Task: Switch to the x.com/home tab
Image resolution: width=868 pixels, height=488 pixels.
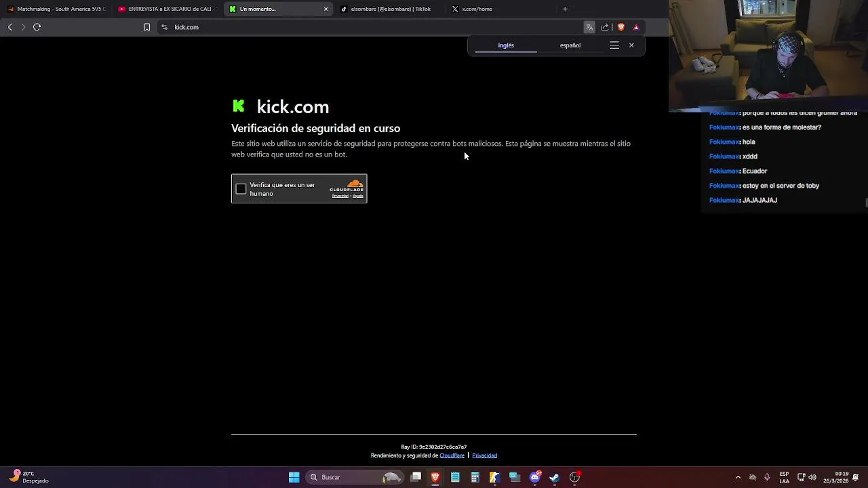Action: [x=502, y=9]
